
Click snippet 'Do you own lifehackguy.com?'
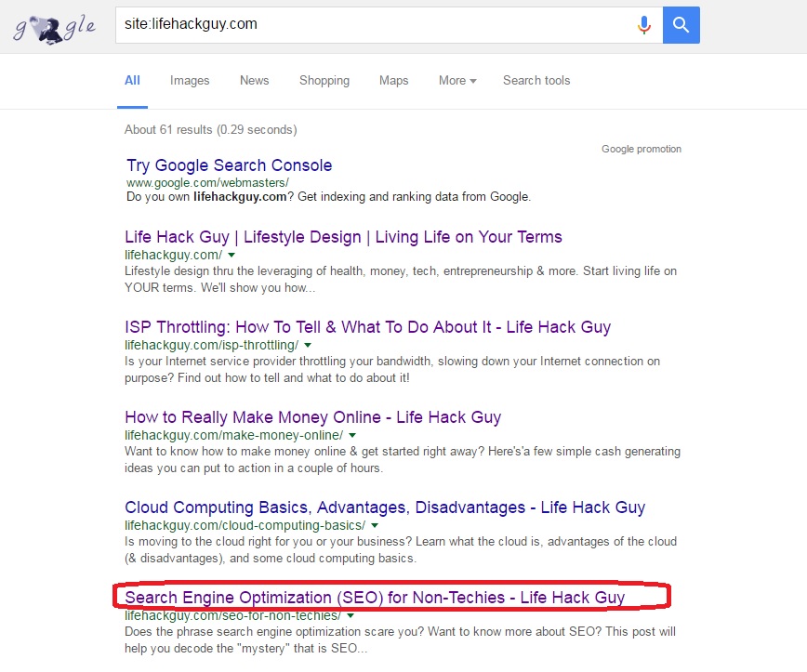pos(328,196)
